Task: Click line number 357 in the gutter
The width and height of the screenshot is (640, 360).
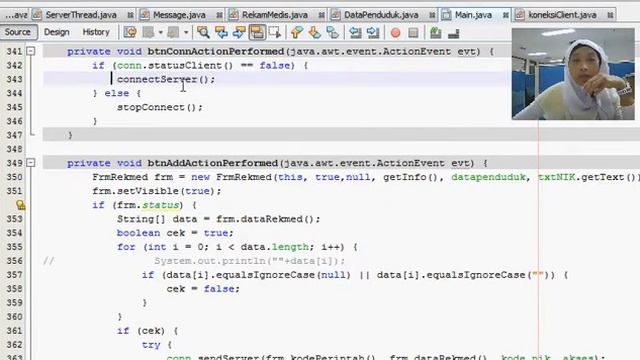Action: click(x=14, y=275)
